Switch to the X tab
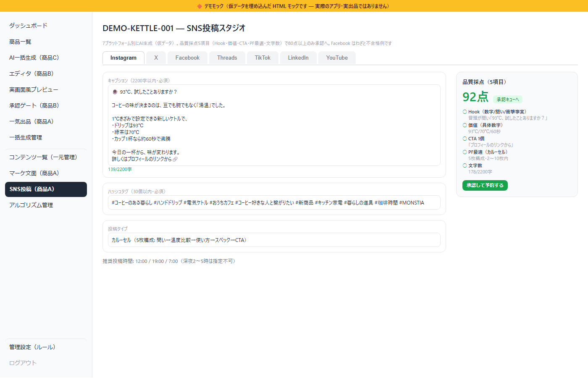 pyautogui.click(x=156, y=58)
